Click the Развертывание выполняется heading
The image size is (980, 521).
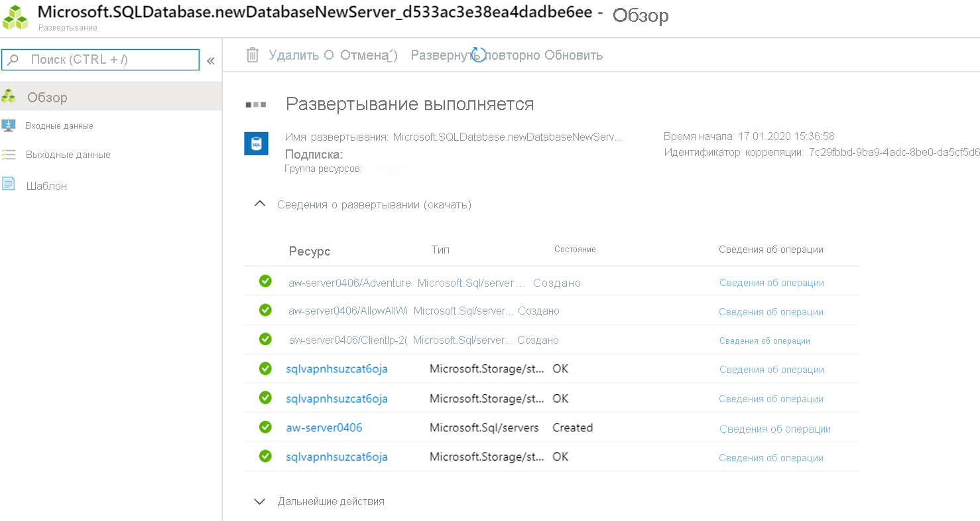(x=410, y=104)
